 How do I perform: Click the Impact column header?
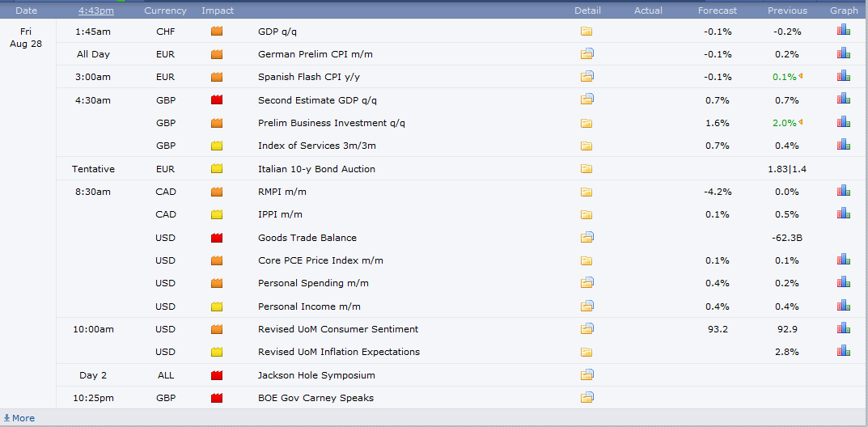pyautogui.click(x=218, y=11)
